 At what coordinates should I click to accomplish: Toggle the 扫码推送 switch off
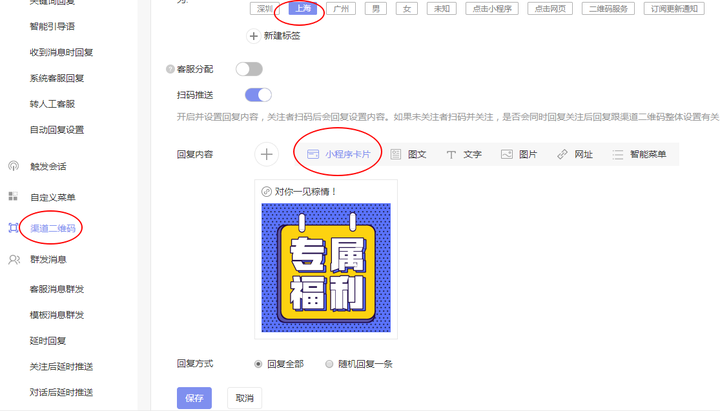pyautogui.click(x=259, y=95)
